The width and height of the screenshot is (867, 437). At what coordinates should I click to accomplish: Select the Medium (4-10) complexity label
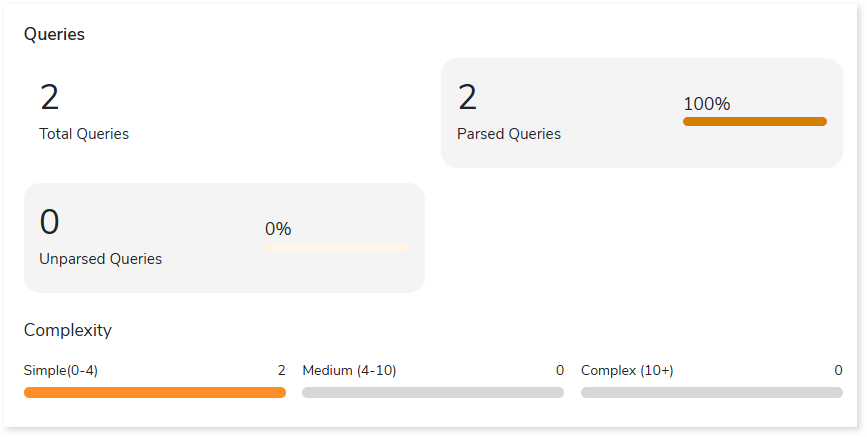(x=349, y=370)
